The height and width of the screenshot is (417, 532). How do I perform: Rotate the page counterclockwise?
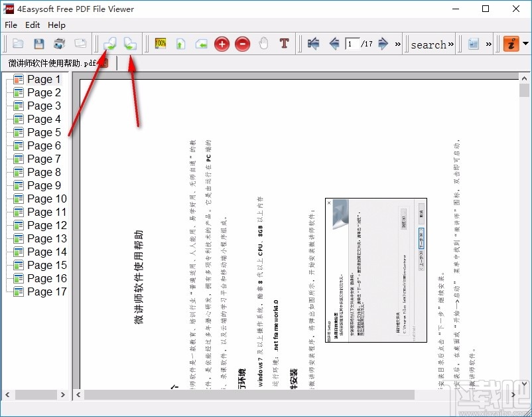[x=109, y=43]
